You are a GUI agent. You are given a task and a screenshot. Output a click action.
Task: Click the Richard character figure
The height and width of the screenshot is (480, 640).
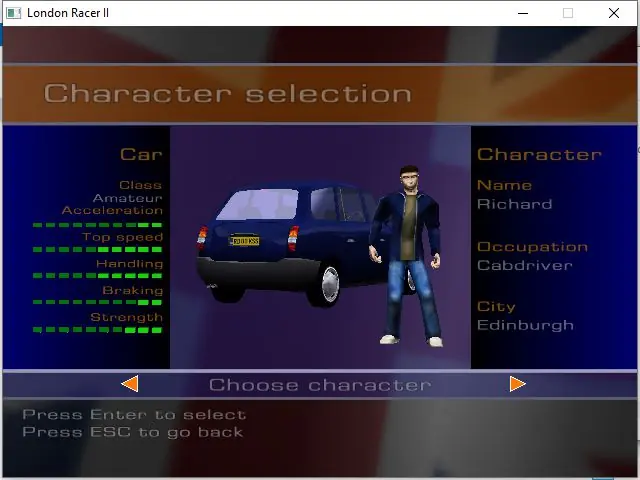(407, 256)
